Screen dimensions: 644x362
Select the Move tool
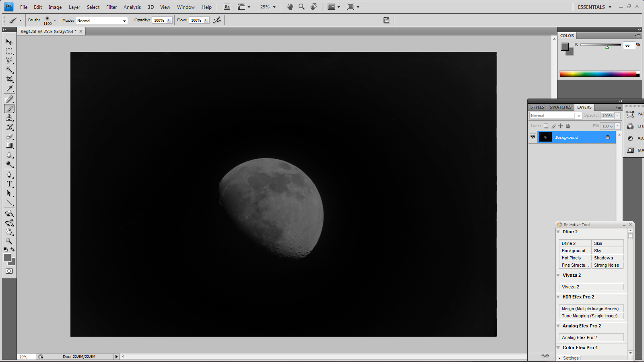tap(9, 41)
